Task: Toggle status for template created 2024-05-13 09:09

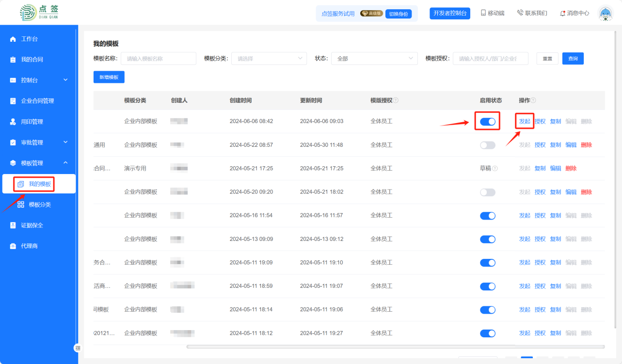Action: [x=488, y=239]
